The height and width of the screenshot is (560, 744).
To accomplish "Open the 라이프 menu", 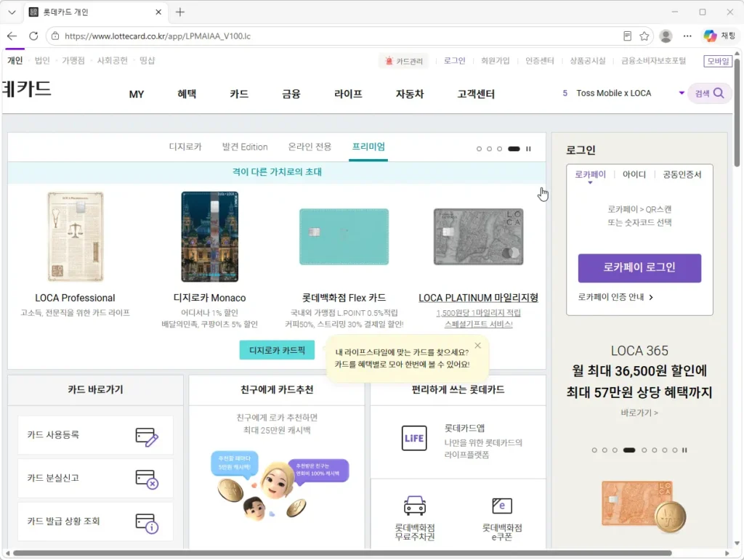I will 348,94.
